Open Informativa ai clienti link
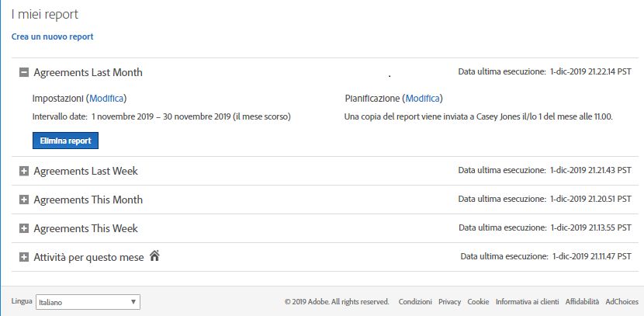The width and height of the screenshot is (644, 316). click(x=528, y=301)
